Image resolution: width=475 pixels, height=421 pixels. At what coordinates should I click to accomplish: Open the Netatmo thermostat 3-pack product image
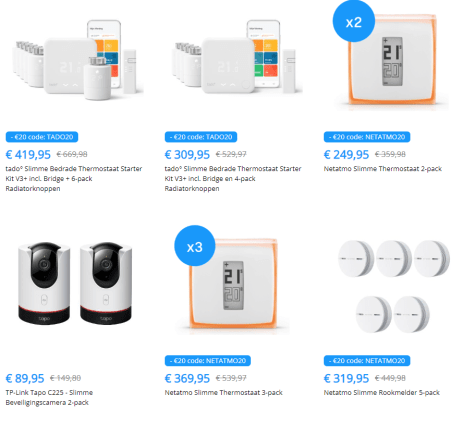tap(233, 286)
